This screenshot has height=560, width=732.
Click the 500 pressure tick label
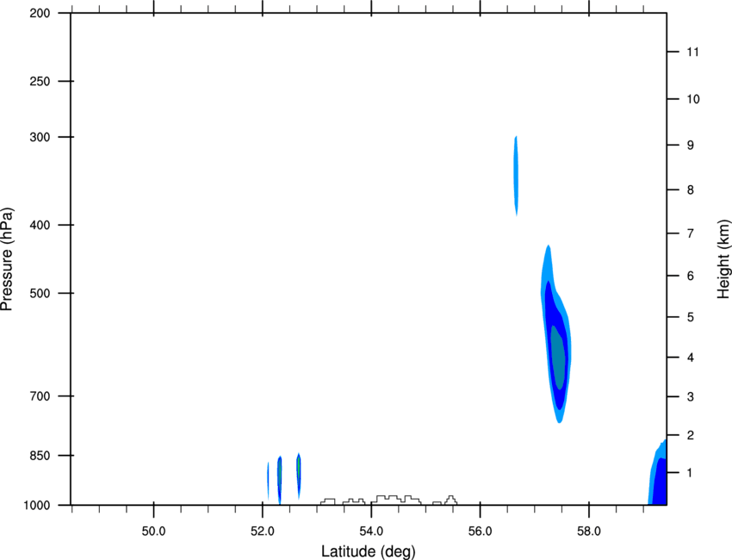click(40, 293)
